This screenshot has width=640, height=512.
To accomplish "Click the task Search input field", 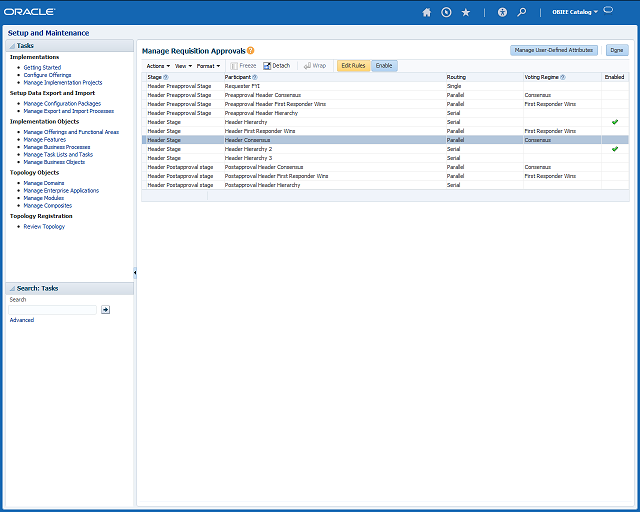I will coord(53,310).
